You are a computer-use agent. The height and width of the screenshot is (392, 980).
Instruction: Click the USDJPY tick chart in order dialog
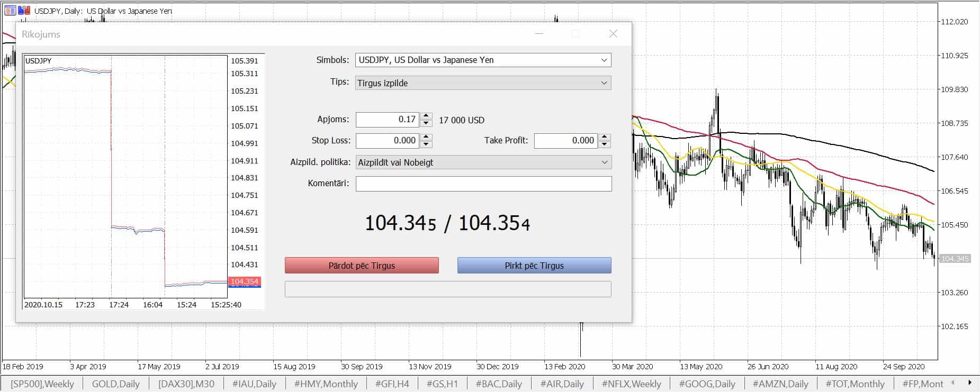click(x=125, y=176)
